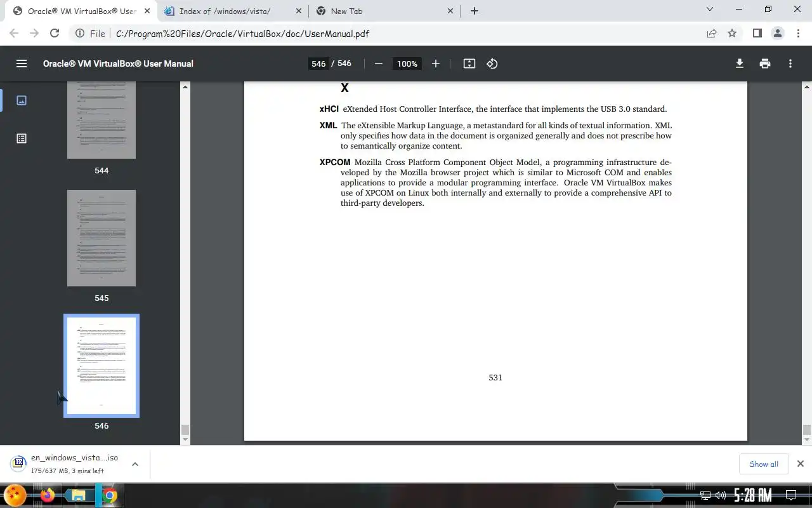Close the downloads bar

click(801, 464)
